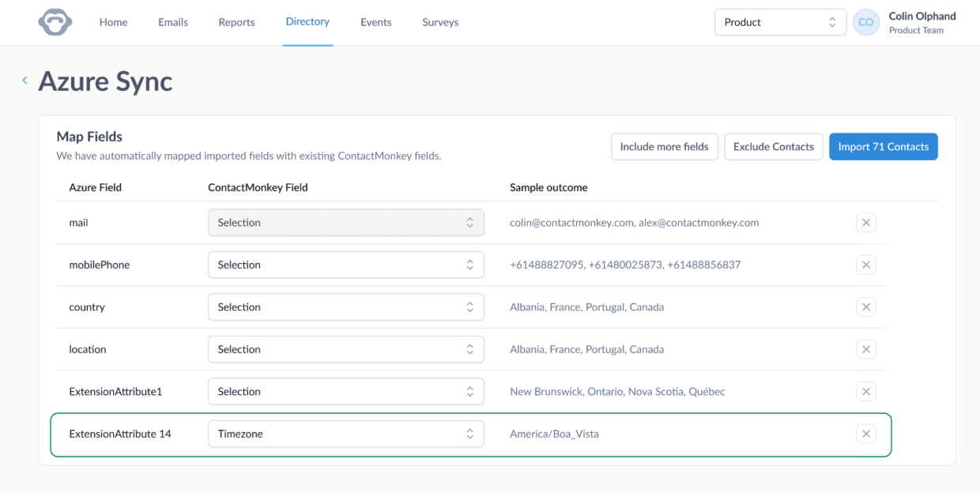Viewport: 980px width, 493px height.
Task: Go back using the arrow beside Azure Sync
Action: (x=25, y=81)
